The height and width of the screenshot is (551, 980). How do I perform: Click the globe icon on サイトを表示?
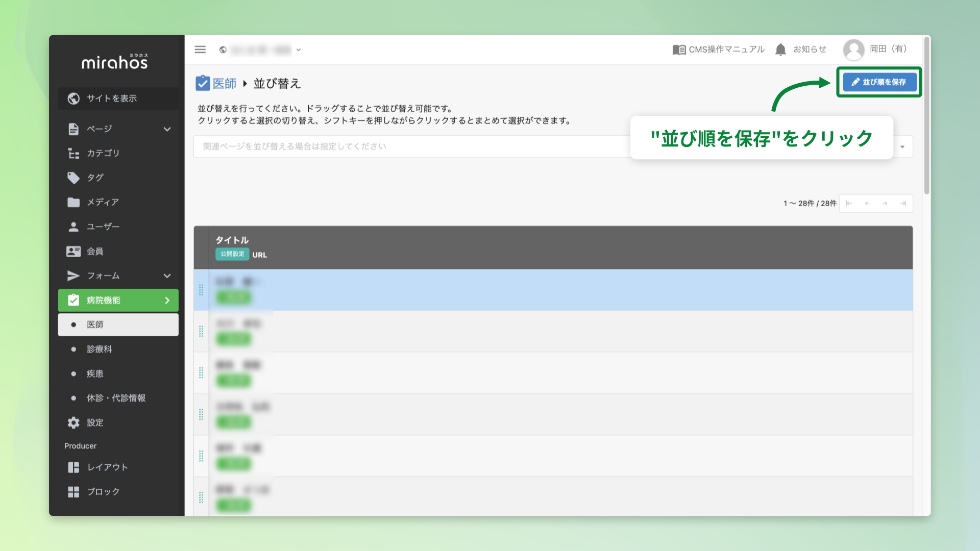pyautogui.click(x=73, y=98)
